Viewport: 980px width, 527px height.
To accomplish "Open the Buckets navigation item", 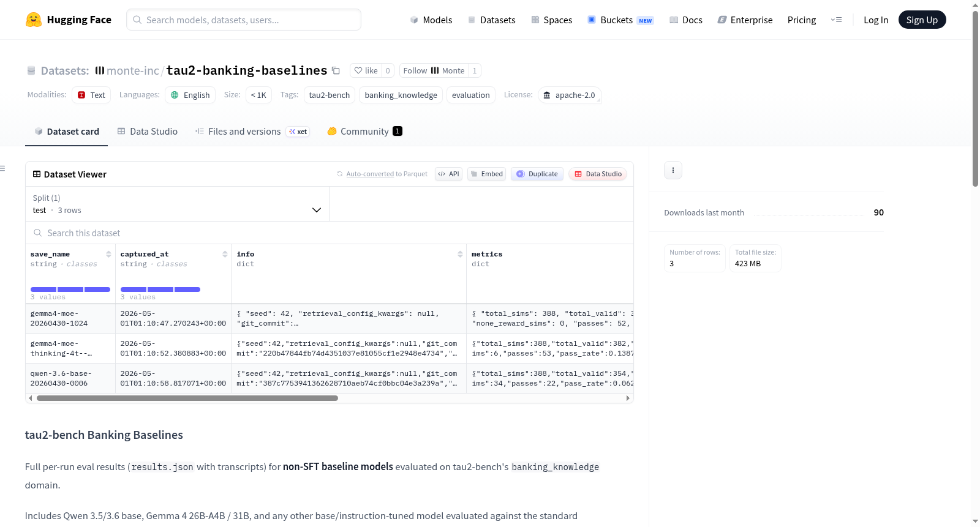I will [x=620, y=20].
